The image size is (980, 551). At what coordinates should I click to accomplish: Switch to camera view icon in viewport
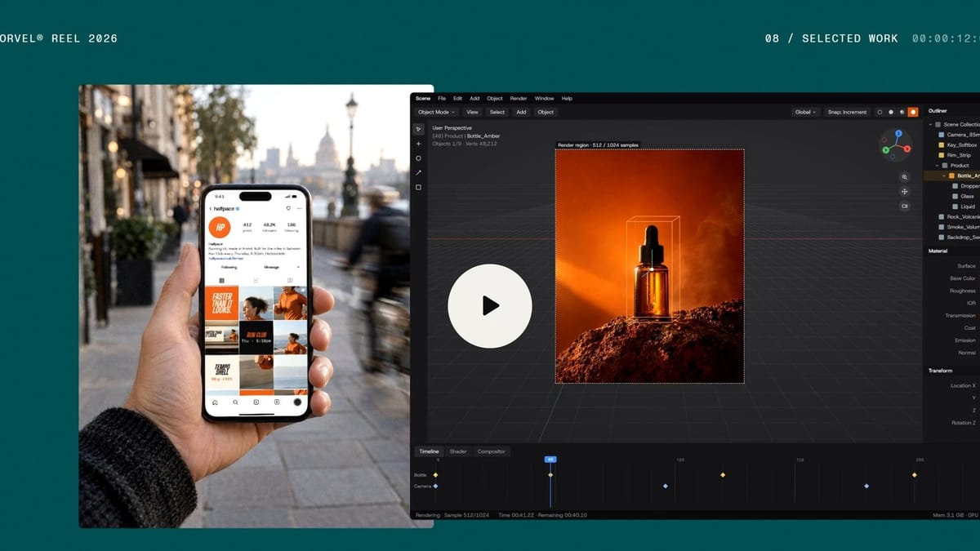[x=905, y=207]
